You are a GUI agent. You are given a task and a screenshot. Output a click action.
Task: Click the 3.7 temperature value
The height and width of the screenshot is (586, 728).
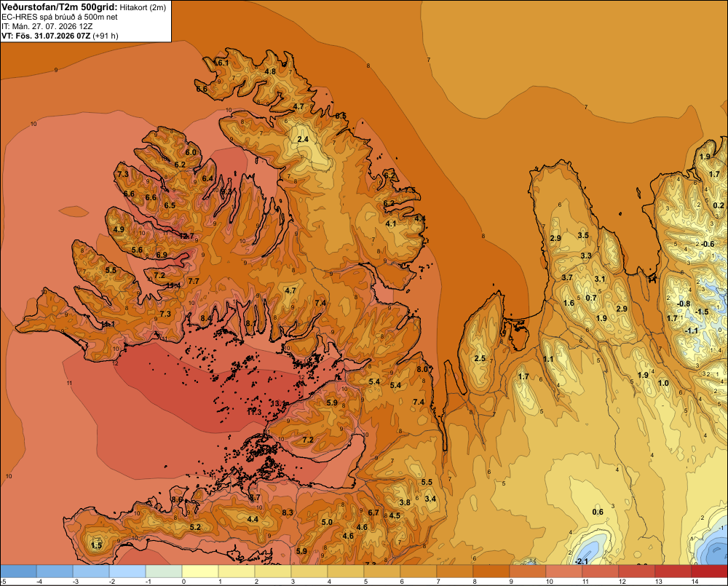pos(567,277)
